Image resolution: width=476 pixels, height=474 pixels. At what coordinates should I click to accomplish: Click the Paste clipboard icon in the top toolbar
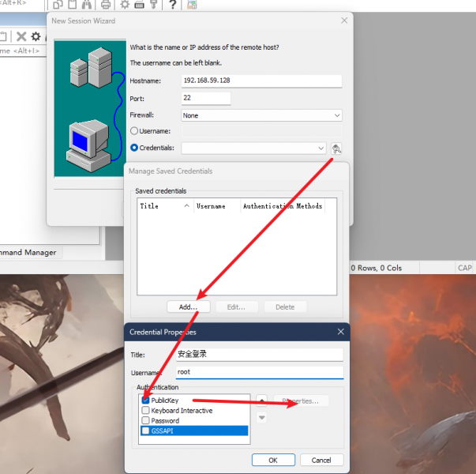(x=73, y=5)
